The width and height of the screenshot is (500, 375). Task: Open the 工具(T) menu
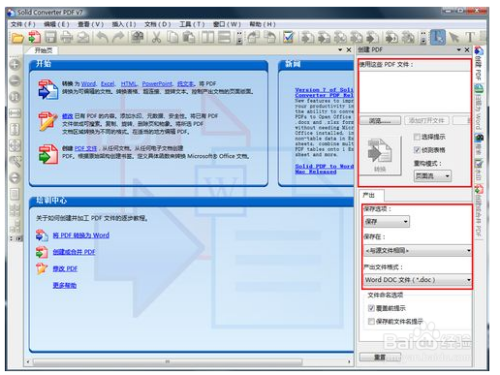[192, 24]
